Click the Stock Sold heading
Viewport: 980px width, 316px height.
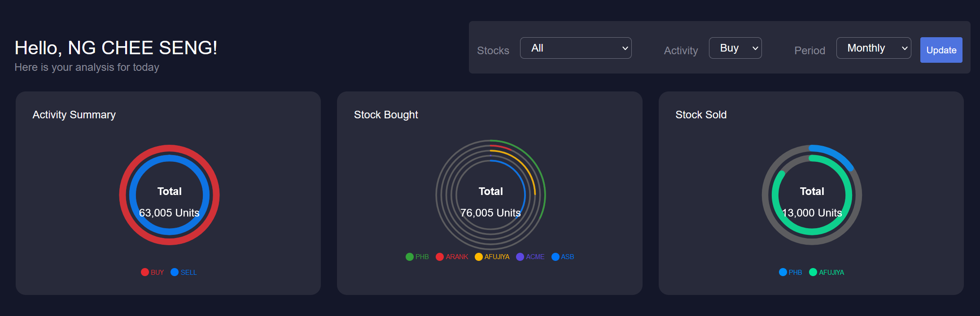click(701, 115)
